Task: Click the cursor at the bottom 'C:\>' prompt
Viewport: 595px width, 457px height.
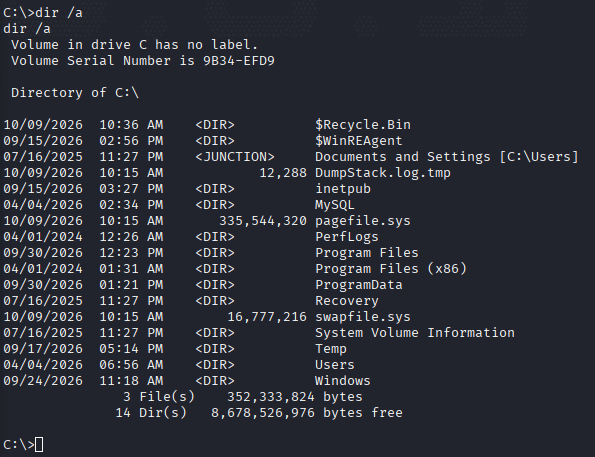Action: 39,444
